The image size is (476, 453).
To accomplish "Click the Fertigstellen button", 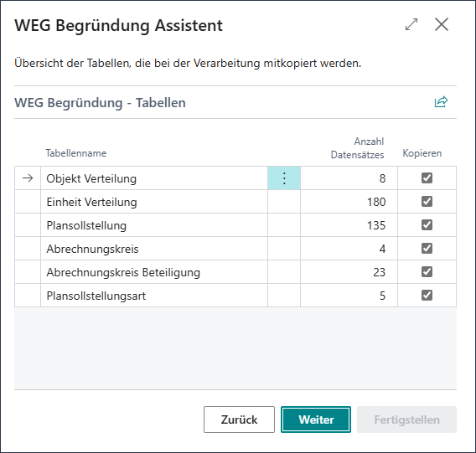I will (406, 420).
